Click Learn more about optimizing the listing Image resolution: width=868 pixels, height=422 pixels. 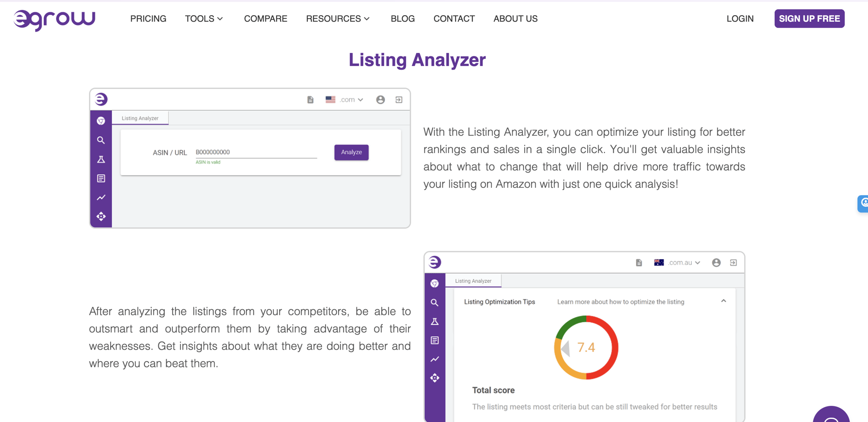click(621, 302)
